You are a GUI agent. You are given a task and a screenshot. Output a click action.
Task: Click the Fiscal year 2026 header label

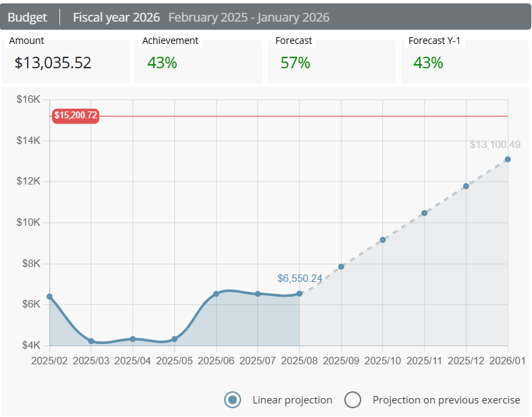(117, 17)
